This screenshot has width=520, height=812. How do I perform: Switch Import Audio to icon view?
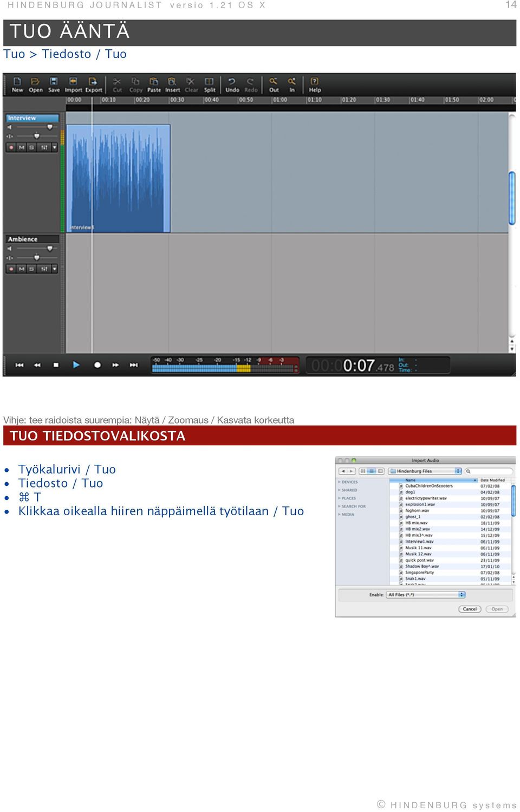tap(363, 471)
